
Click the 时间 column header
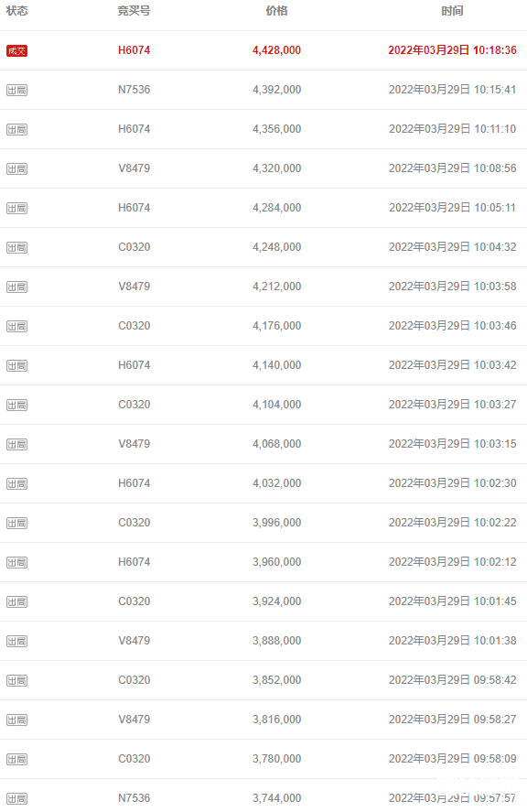coord(453,11)
